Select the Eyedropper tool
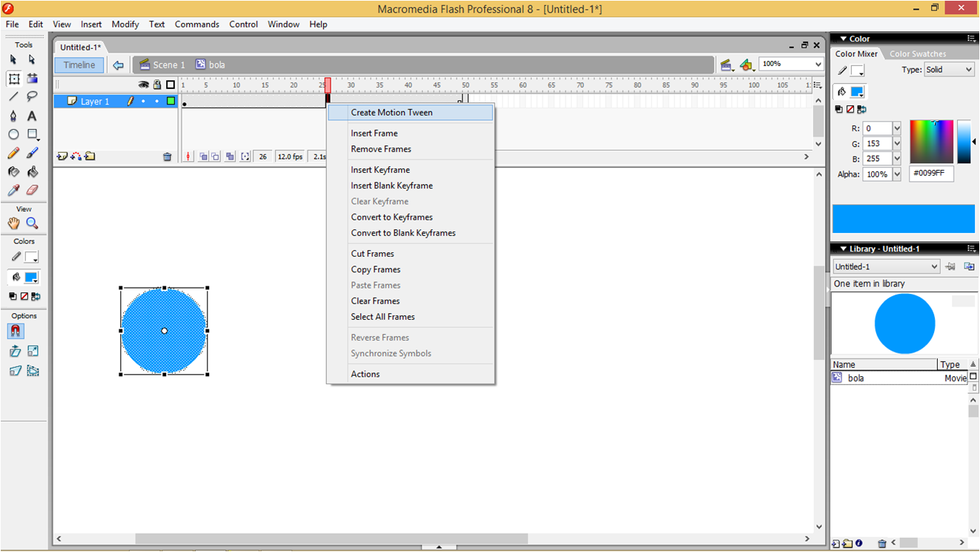 (x=13, y=191)
